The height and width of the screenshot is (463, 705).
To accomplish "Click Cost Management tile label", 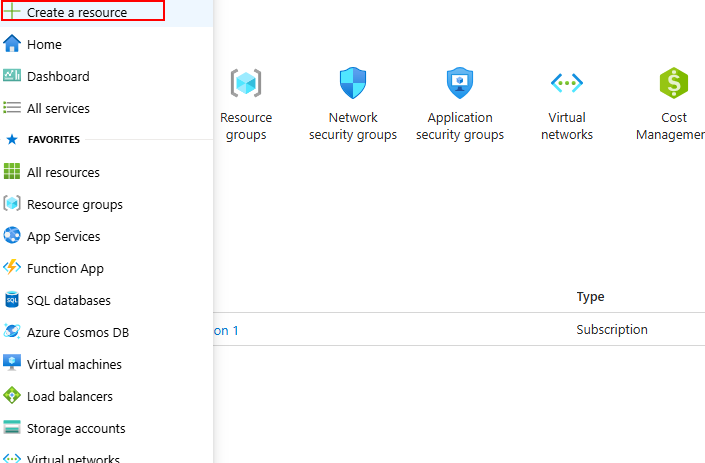I will (670, 126).
